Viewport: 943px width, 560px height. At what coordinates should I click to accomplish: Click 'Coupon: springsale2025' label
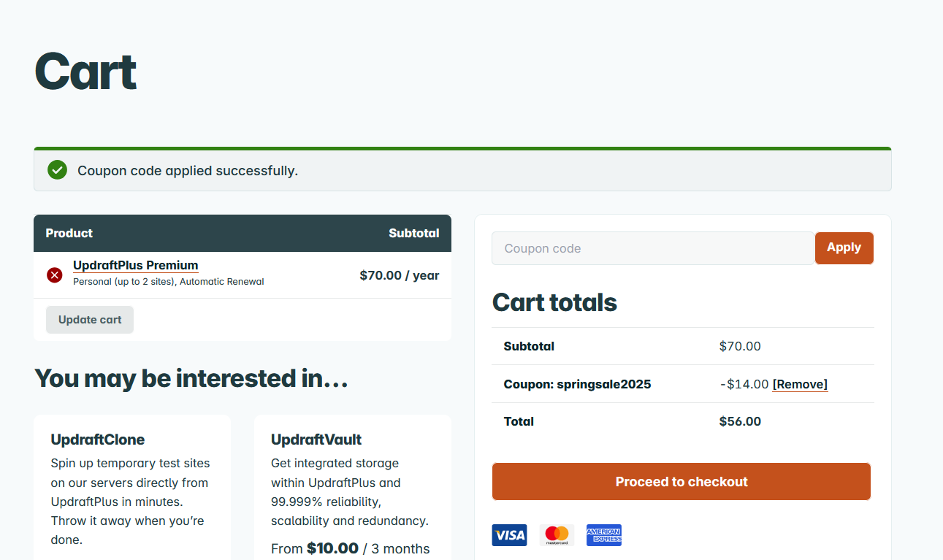(577, 384)
